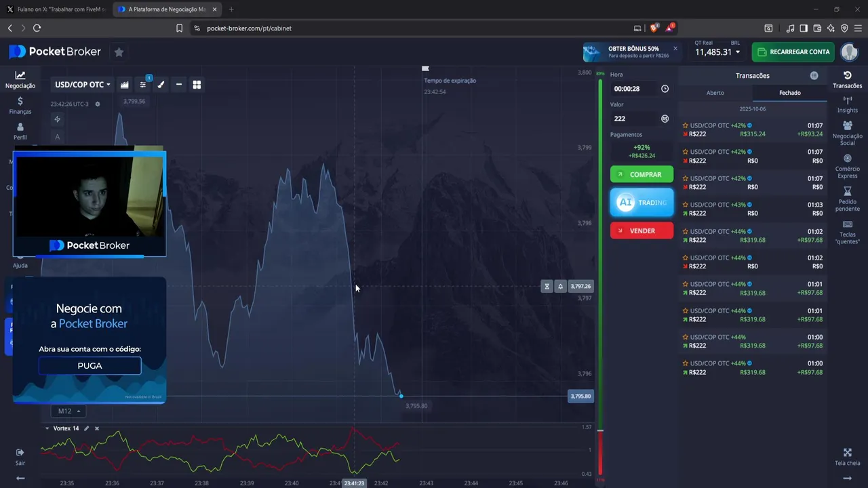Open the chart type selector icon
Viewport: 868px width, 488px height.
[125, 85]
